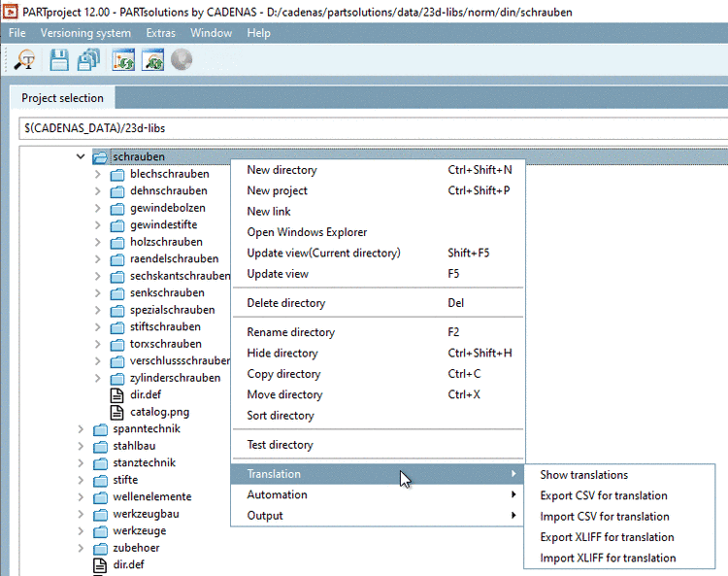
Task: Choose Update view(Current directory)
Action: [x=378, y=253]
